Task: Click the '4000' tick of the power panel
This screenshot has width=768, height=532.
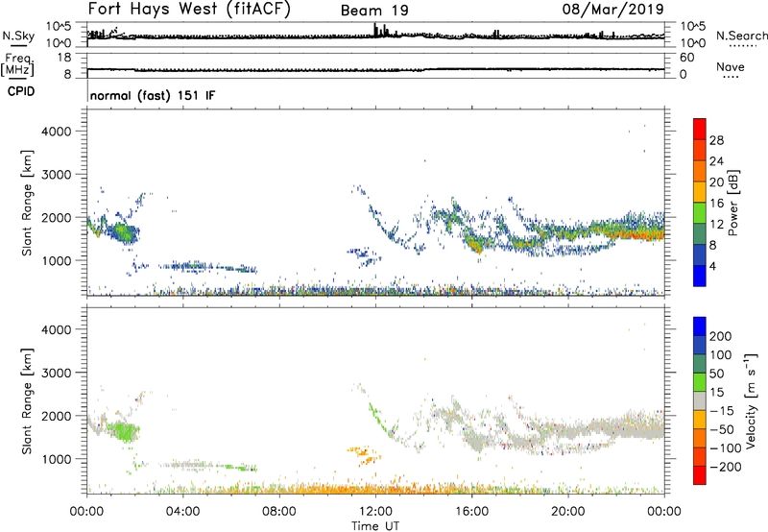Action: click(57, 132)
